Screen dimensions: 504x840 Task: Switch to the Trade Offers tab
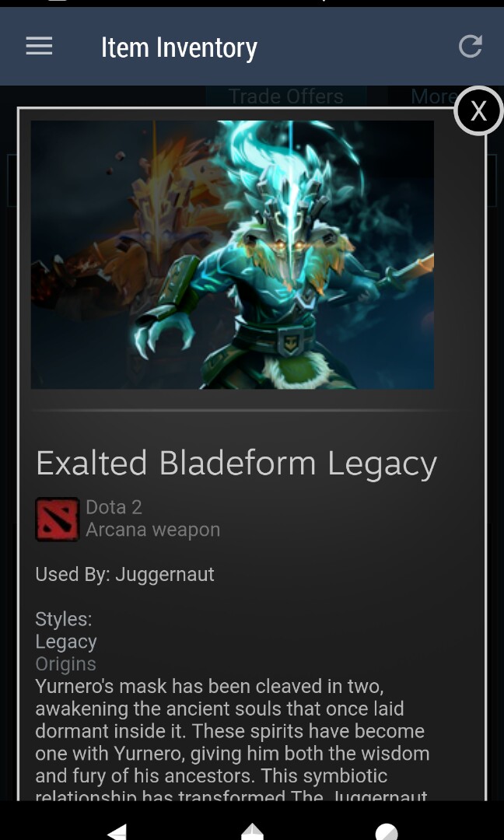click(x=286, y=96)
